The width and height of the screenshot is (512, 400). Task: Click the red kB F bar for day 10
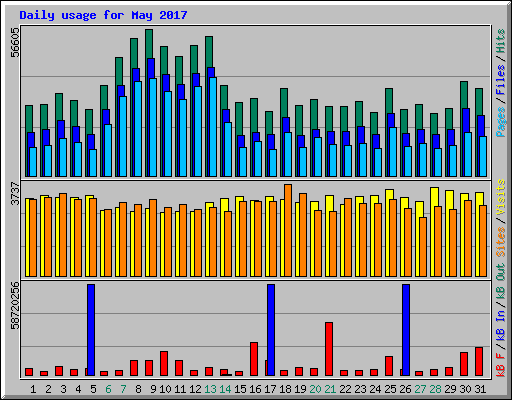click(164, 364)
